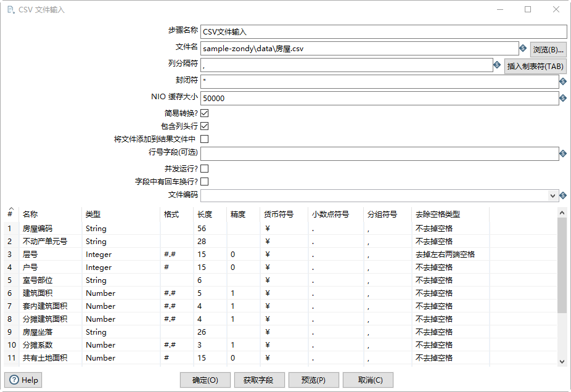Toggle the 简易转换 checkbox

click(x=205, y=113)
